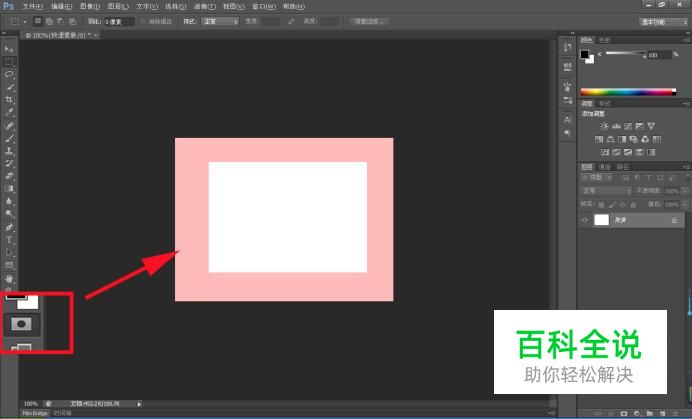Open the History panel icon
The height and width of the screenshot is (419, 692).
coord(568,47)
